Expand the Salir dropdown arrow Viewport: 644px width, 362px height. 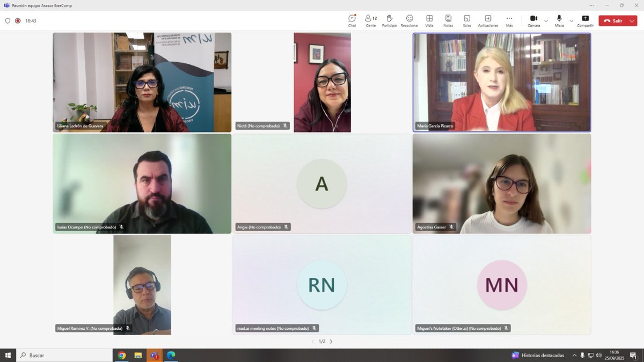(x=632, y=21)
